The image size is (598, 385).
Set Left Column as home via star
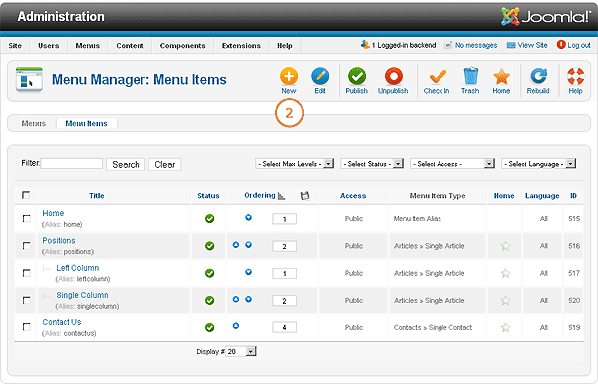click(505, 273)
